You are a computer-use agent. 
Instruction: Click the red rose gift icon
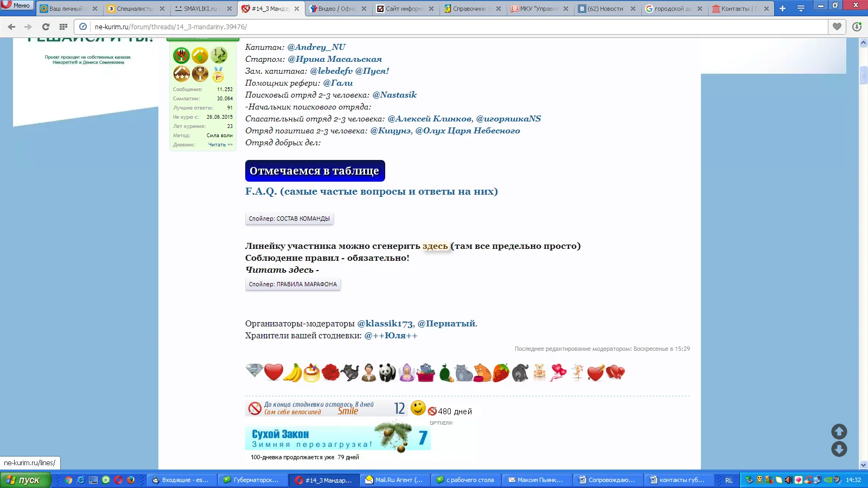(330, 373)
